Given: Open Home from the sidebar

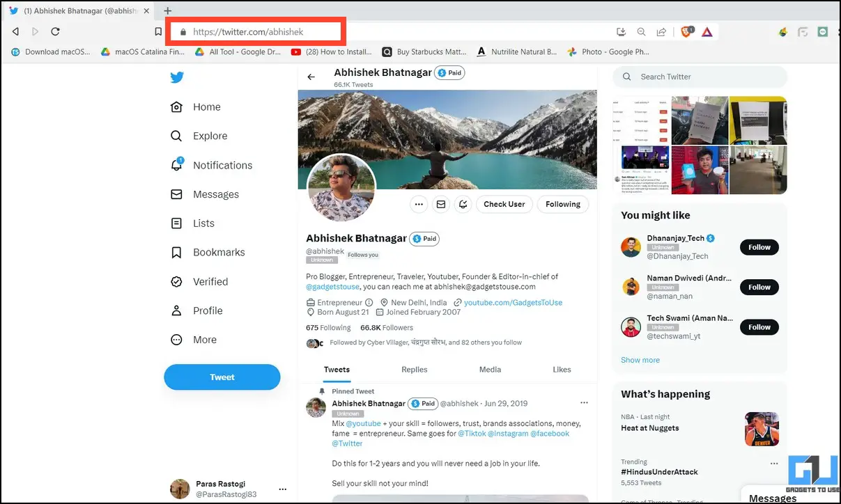Looking at the screenshot, I should coord(196,107).
